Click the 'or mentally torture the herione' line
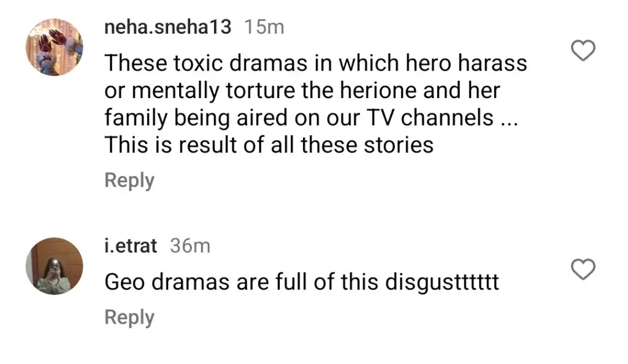The image size is (628, 364). click(x=302, y=91)
